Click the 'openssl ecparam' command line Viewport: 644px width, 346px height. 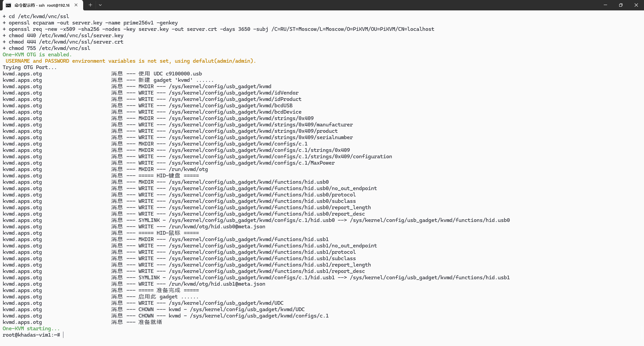point(93,23)
